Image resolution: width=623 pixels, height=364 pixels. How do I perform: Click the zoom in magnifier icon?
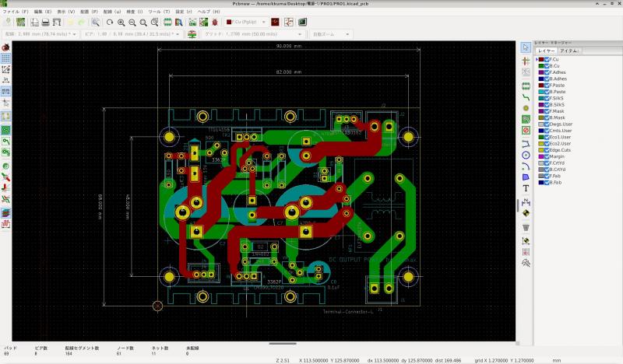121,23
